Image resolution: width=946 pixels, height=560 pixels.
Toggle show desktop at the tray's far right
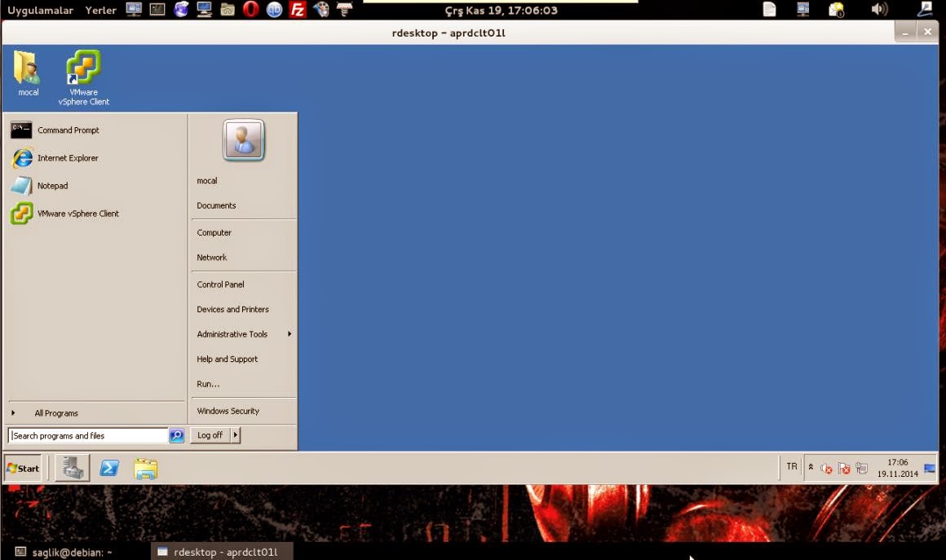[931, 468]
